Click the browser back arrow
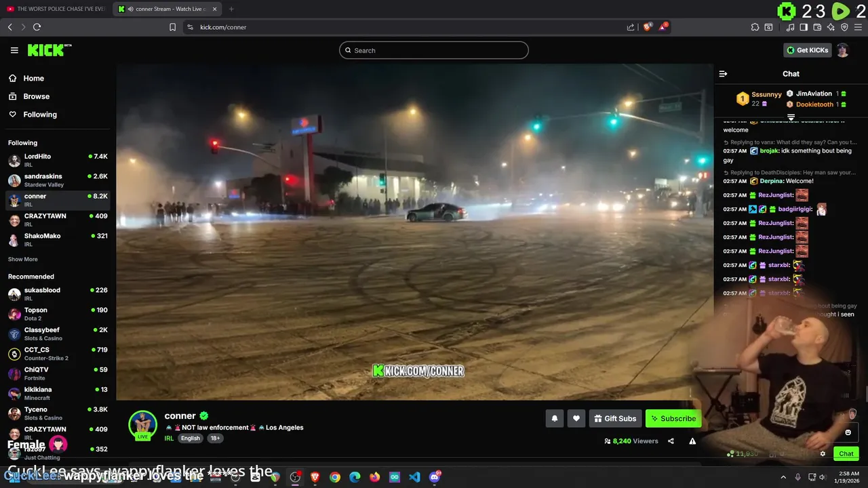This screenshot has height=488, width=868. click(10, 27)
